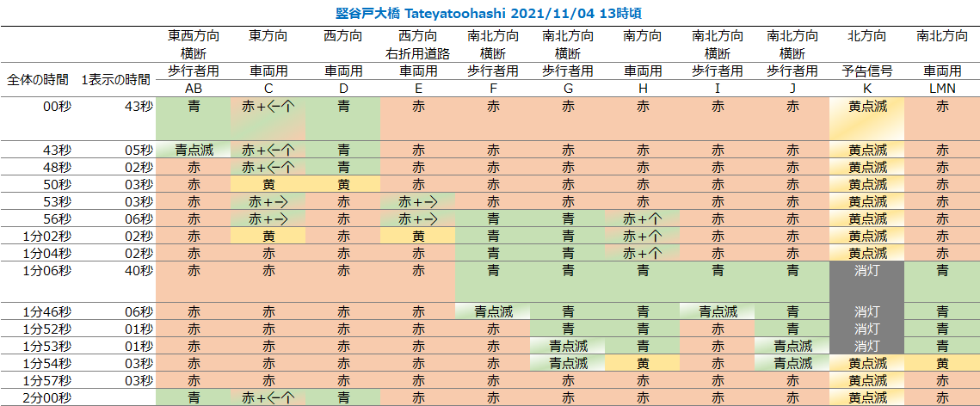
Task: Click the 東西方向 heading above column AB
Action: pos(193,36)
